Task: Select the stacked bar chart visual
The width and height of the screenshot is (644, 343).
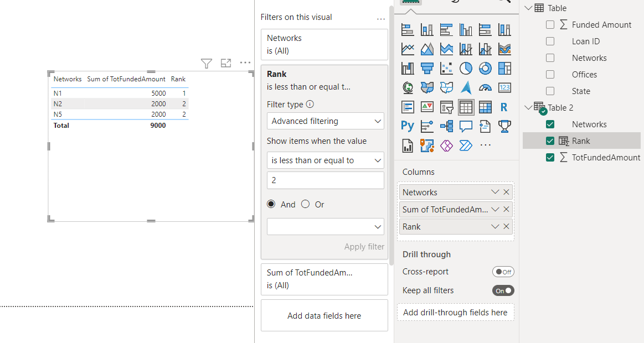Action: [408, 30]
